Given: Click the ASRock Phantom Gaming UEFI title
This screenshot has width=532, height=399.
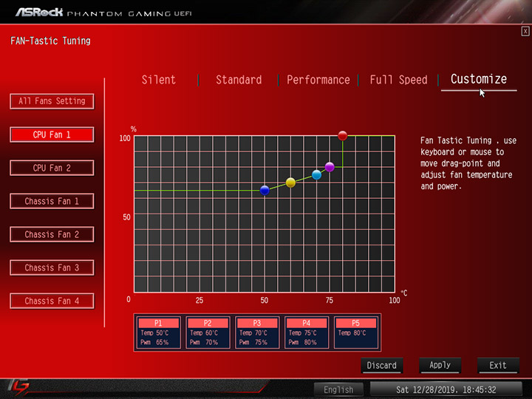Looking at the screenshot, I should 103,13.
